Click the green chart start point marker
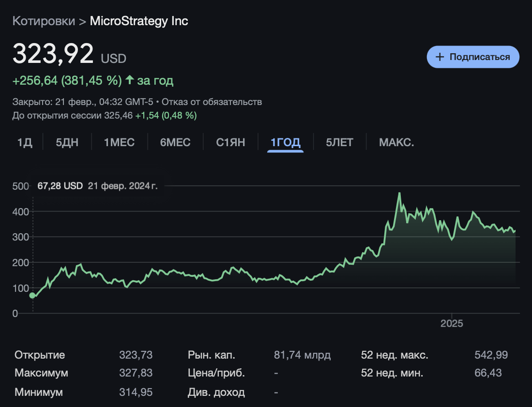Image resolution: width=532 pixels, height=407 pixels. 32,295
